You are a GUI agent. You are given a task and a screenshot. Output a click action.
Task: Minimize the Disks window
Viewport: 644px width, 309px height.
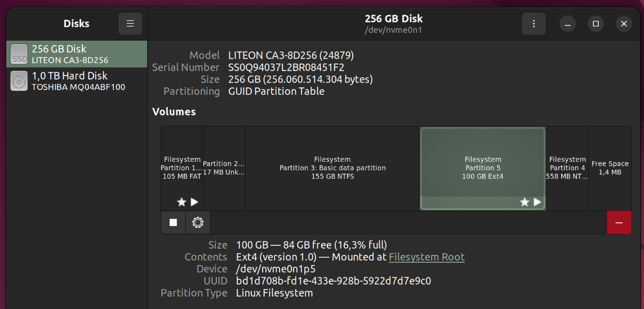click(567, 24)
